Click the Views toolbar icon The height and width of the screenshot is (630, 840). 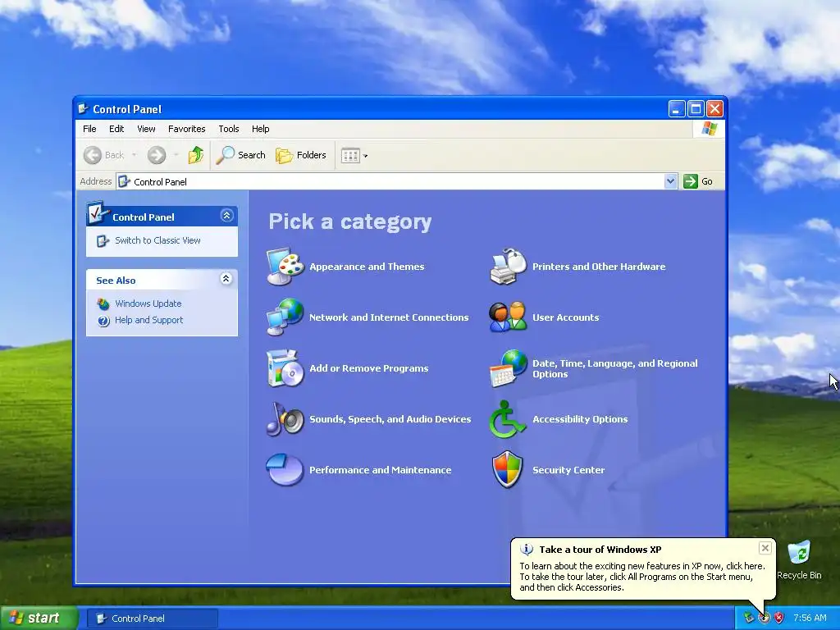(350, 156)
